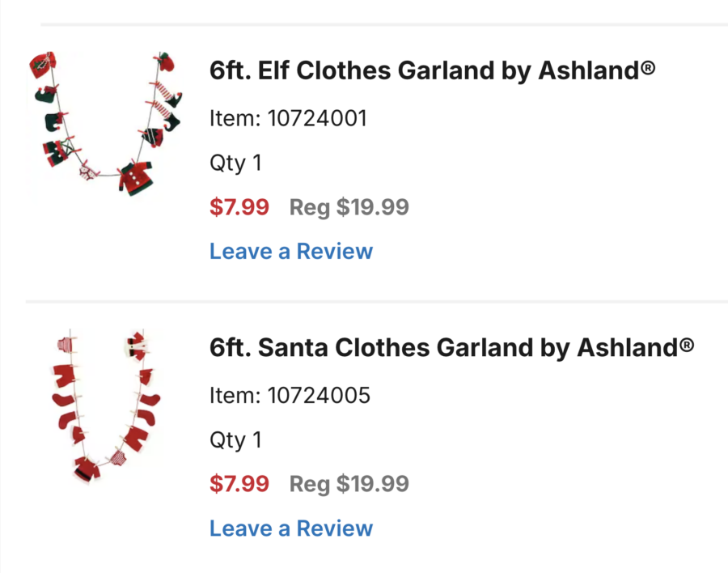The height and width of the screenshot is (573, 728).
Task: Click Qty 1 under the Elf garland
Action: click(x=235, y=163)
